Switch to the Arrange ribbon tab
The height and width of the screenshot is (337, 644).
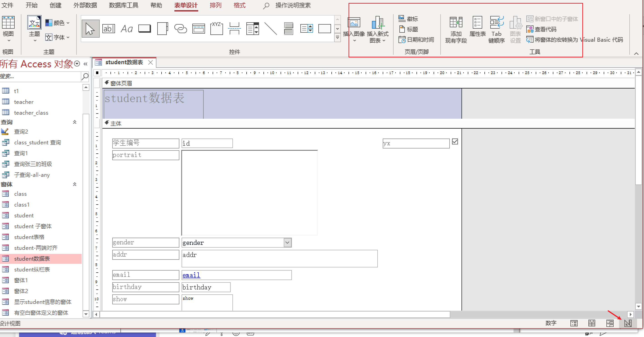pyautogui.click(x=215, y=5)
